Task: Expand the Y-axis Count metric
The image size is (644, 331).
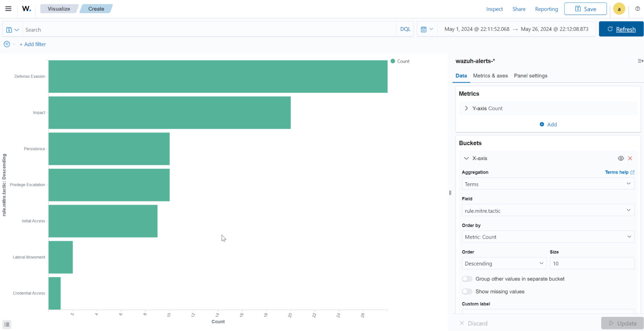Action: tap(466, 108)
